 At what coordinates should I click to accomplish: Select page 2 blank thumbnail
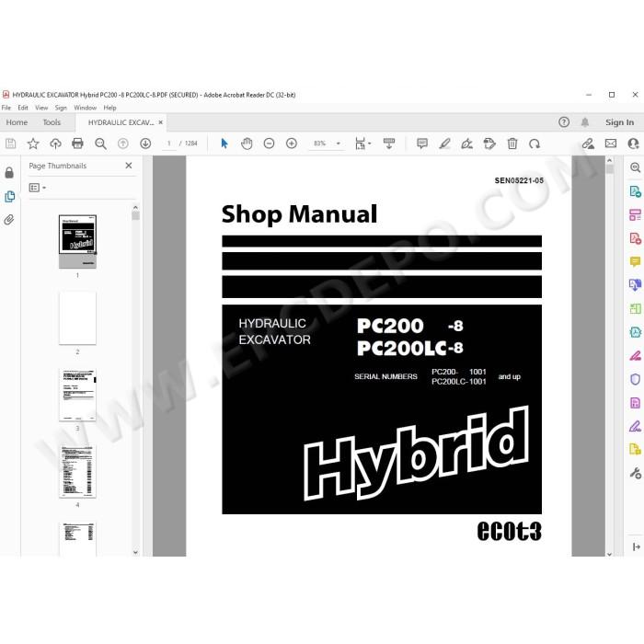(x=77, y=318)
